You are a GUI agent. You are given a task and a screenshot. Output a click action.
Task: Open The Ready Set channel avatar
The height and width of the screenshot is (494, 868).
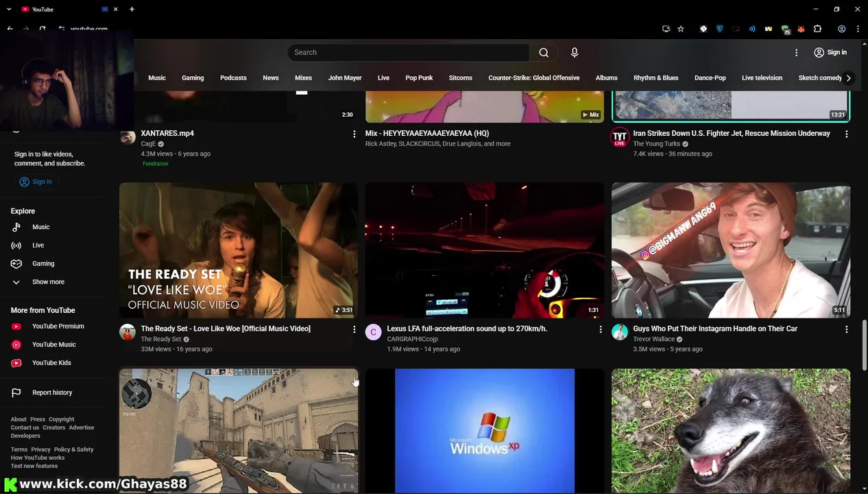[x=128, y=333]
